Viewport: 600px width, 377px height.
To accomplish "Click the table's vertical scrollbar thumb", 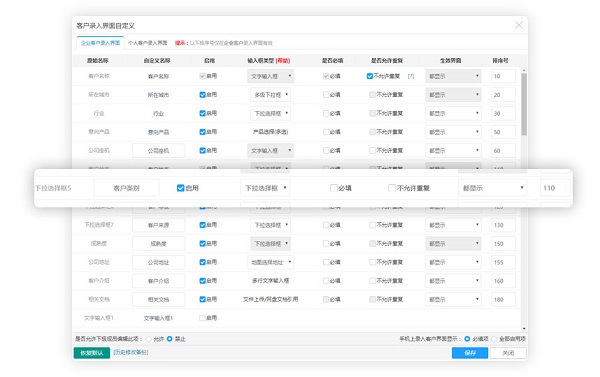I will point(524,104).
